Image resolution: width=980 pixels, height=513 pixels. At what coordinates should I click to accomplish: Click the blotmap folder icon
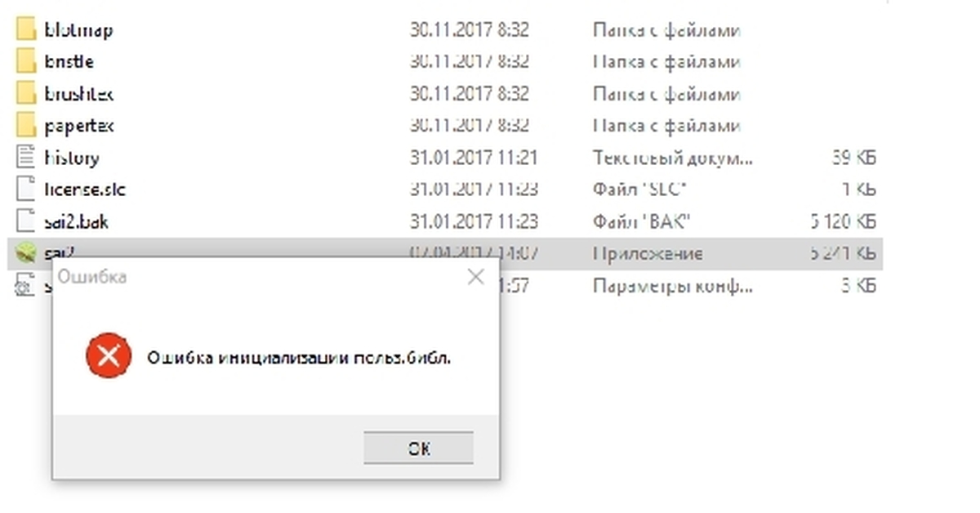(x=26, y=30)
